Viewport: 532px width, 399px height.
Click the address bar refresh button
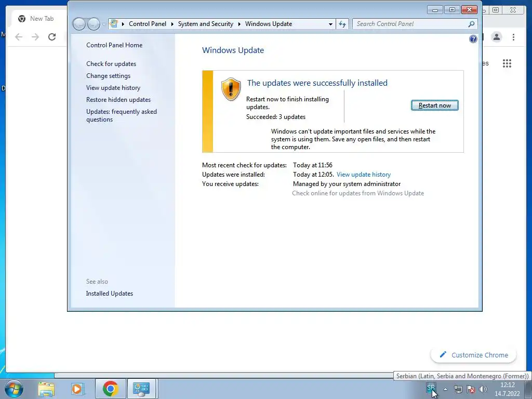pyautogui.click(x=342, y=24)
